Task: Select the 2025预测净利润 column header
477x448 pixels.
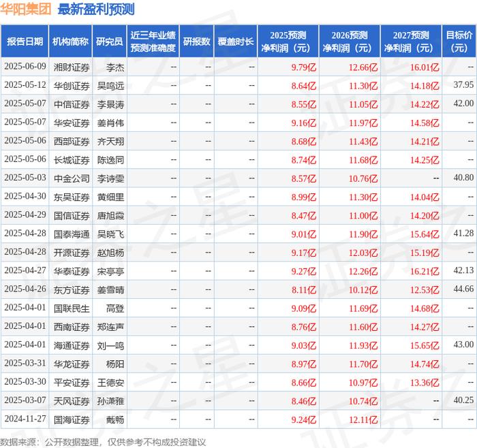Action: 288,42
